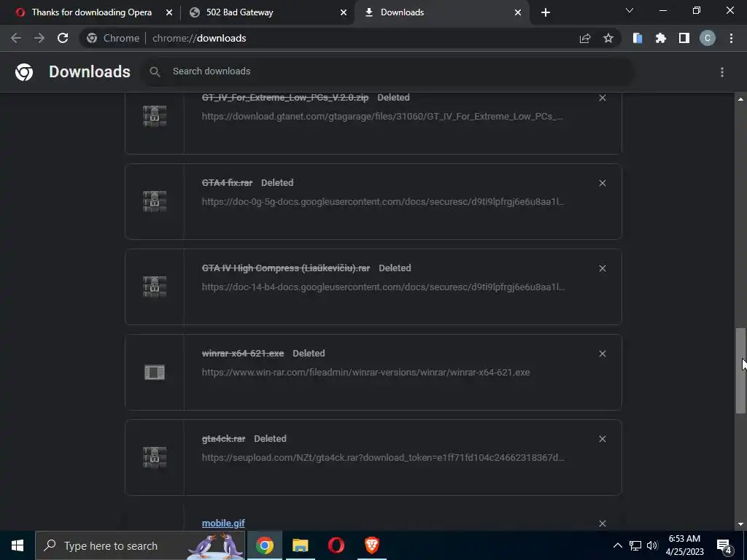Open the tab search chevron
The width and height of the screenshot is (747, 560).
pos(630,10)
